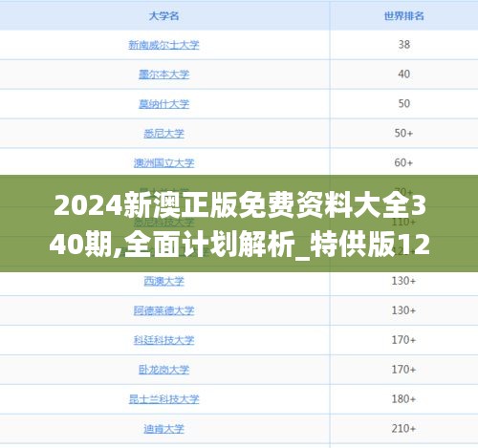
Task: Select the 130+ ranking beside 西澳大学
Action: click(403, 281)
